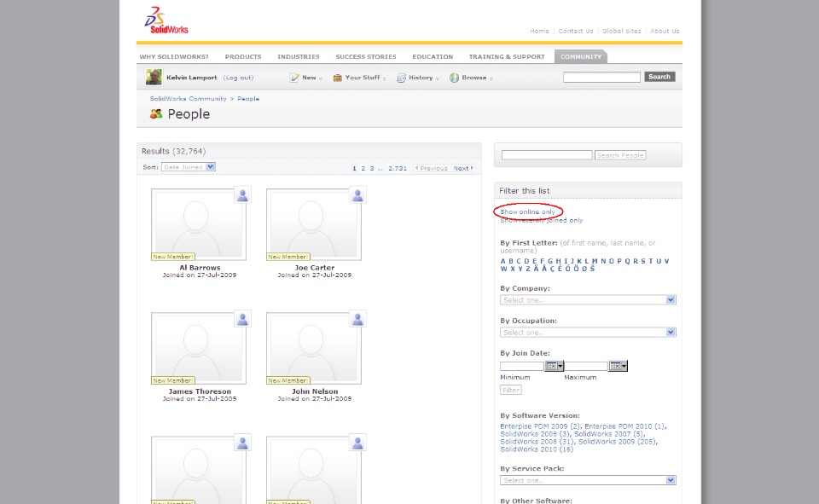Open Al Barrows' profile photo
Screen dimensions: 819x504
[x=199, y=224]
